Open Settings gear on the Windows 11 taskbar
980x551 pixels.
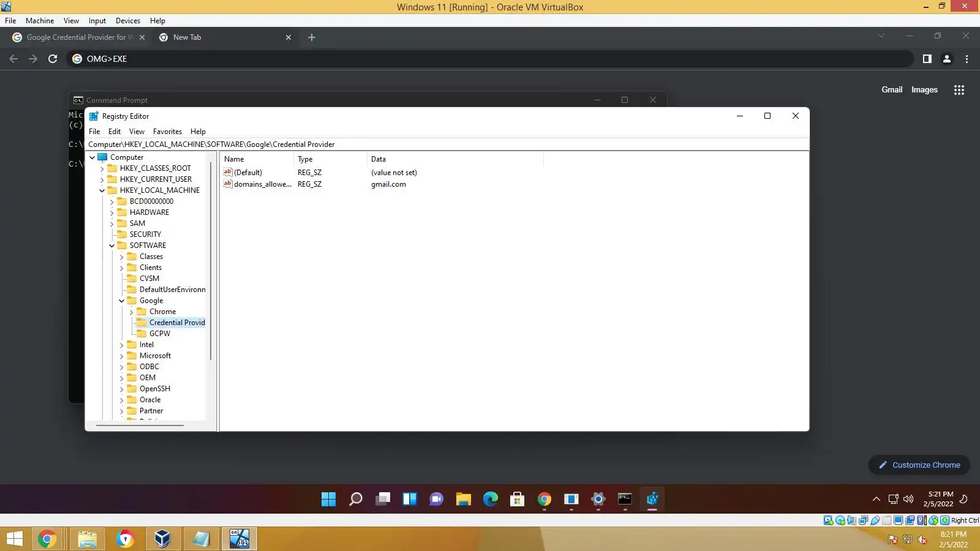point(598,499)
